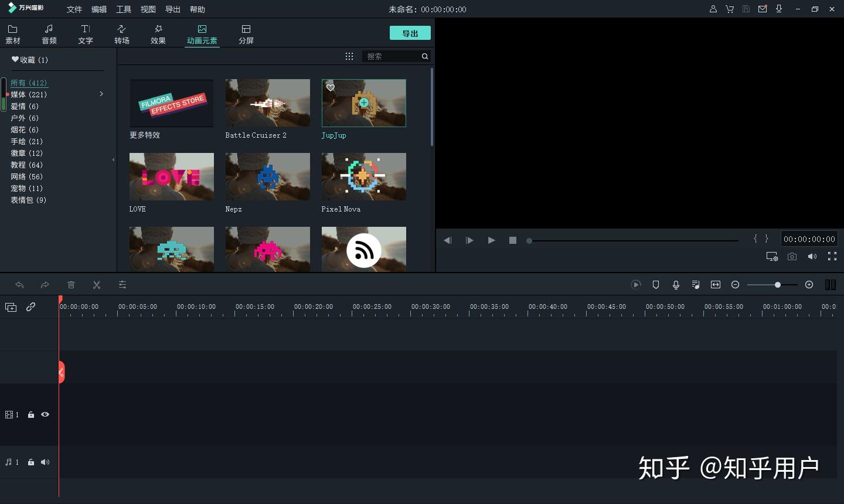Step back one frame in preview
This screenshot has width=844, height=504.
point(447,240)
